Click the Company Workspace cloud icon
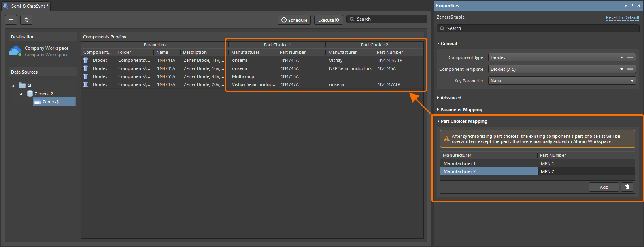Image resolution: width=644 pixels, height=247 pixels. [15, 51]
